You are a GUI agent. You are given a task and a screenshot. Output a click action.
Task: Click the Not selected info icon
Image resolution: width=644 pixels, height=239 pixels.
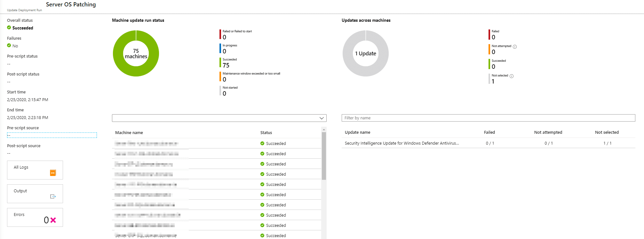tap(512, 76)
